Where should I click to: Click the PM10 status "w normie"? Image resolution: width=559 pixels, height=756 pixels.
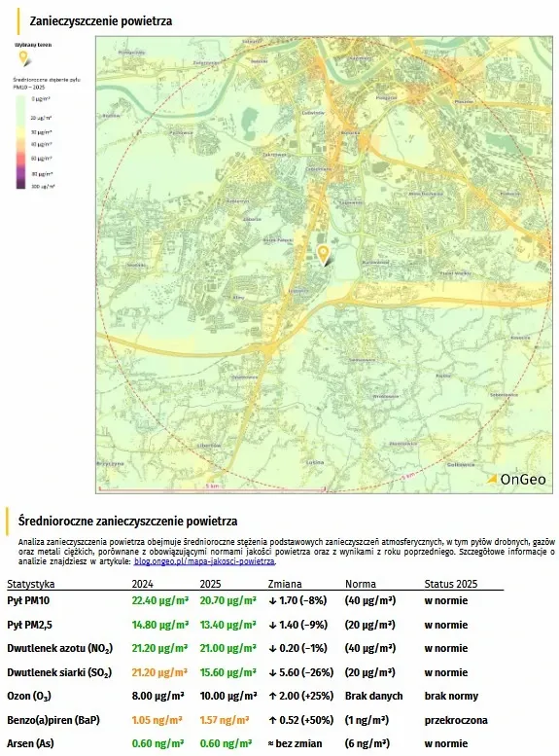click(x=446, y=600)
